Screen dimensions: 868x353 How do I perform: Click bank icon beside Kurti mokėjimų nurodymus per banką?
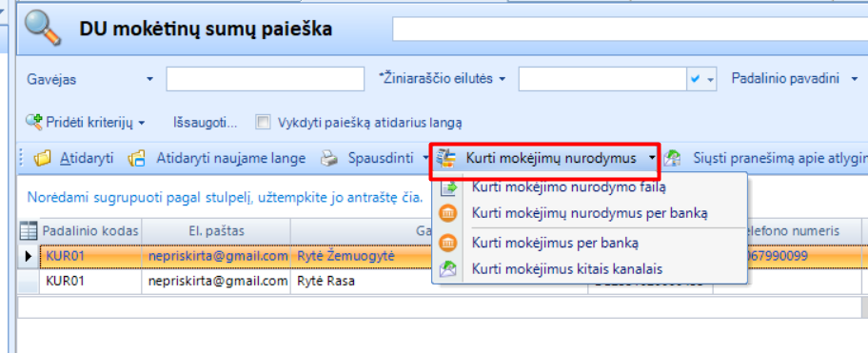(448, 213)
